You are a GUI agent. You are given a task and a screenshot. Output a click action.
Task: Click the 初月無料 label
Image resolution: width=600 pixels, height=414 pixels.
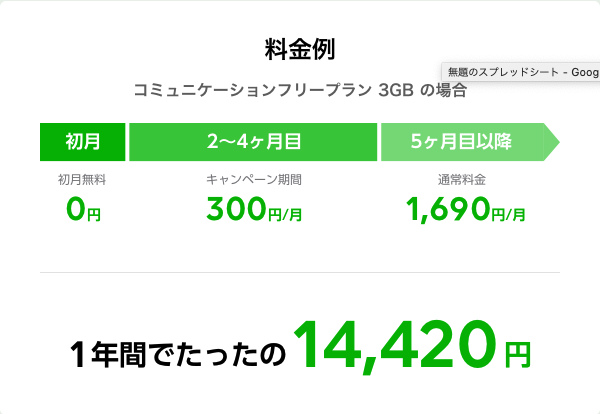tap(82, 179)
